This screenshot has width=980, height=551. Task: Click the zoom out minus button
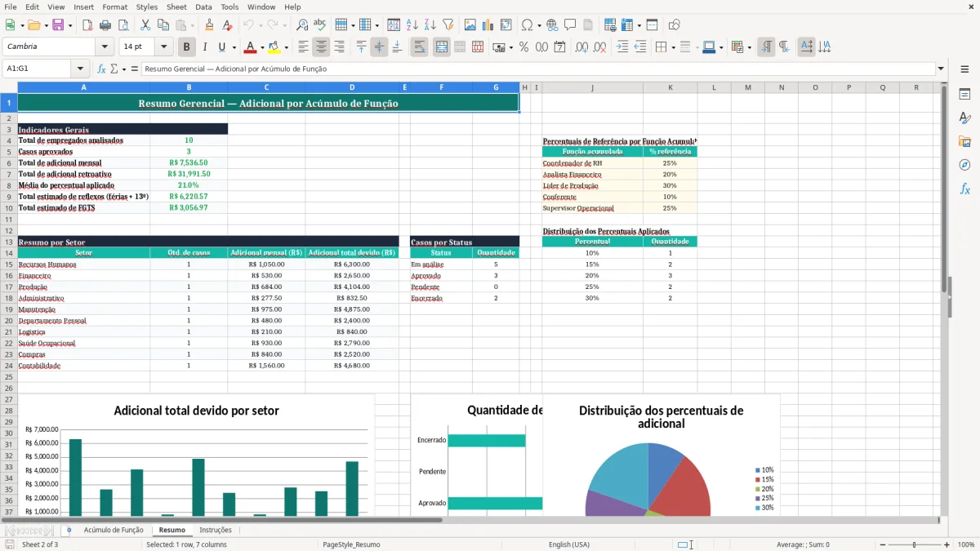[x=883, y=544]
